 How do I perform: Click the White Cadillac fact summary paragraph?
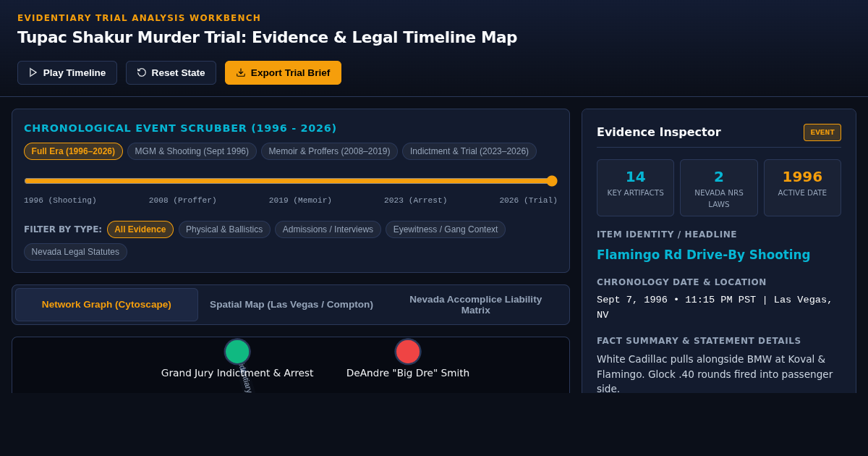click(715, 373)
